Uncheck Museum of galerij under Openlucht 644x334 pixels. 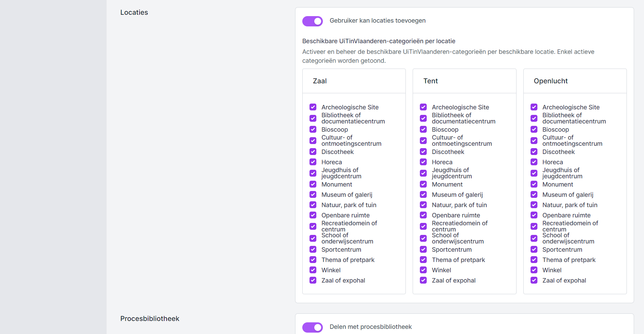[x=534, y=194]
